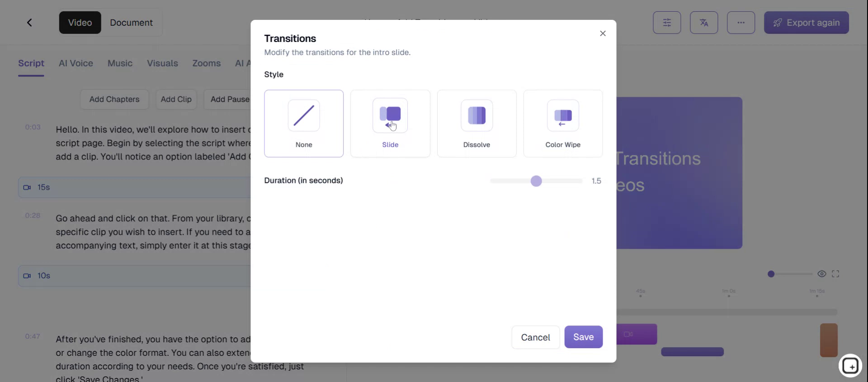Click the timeline horizontal scrollbar
The image size is (868, 382).
(x=727, y=312)
